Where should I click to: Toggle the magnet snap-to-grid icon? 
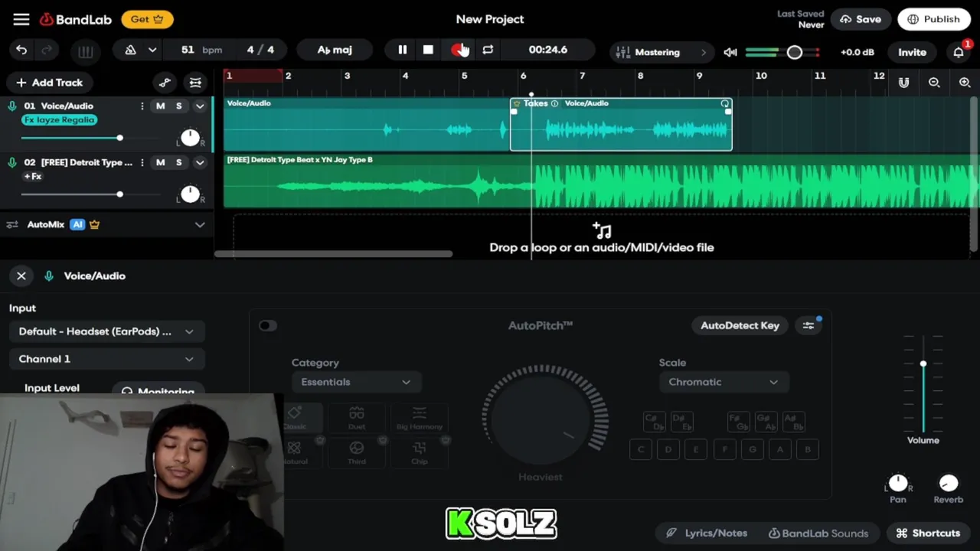[x=903, y=83]
